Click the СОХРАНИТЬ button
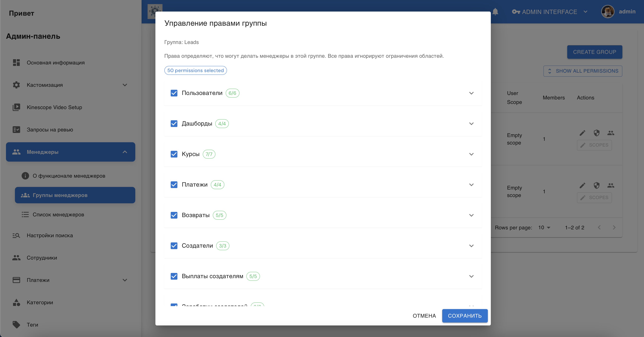This screenshot has width=644, height=337. pyautogui.click(x=465, y=316)
